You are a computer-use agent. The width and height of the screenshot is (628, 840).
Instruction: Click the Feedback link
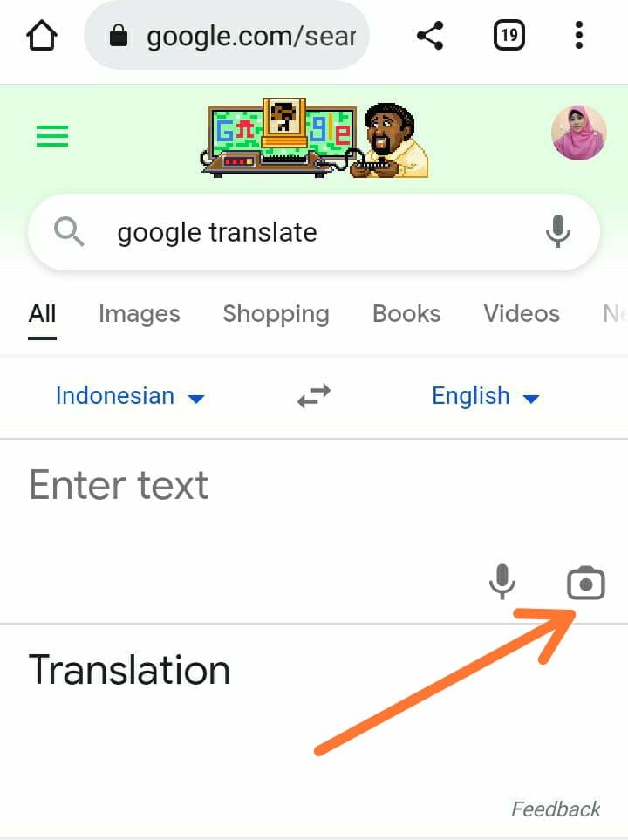click(x=556, y=809)
